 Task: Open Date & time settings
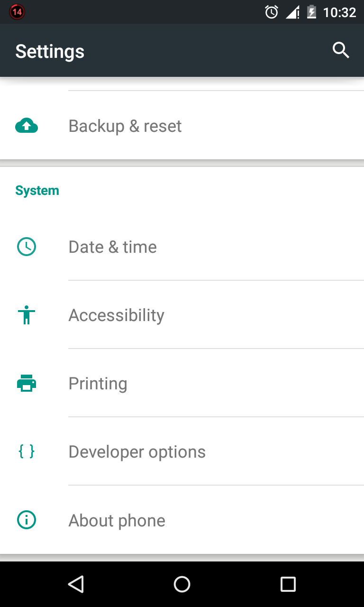[x=182, y=247]
